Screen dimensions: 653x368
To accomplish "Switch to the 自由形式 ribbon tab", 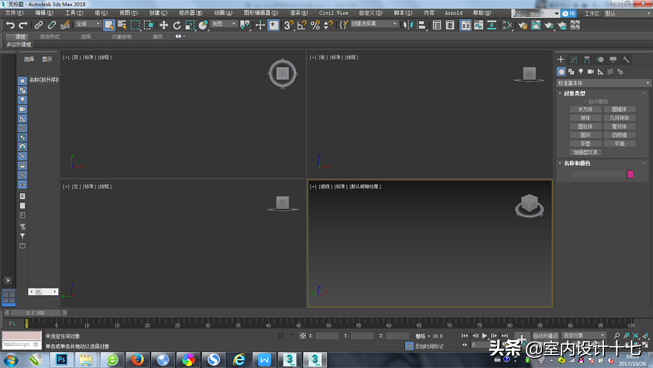I will (x=50, y=37).
